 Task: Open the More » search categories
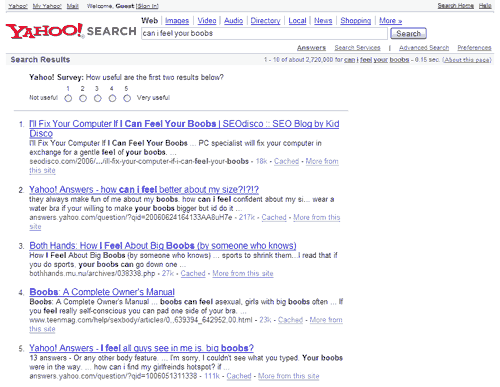(x=390, y=21)
